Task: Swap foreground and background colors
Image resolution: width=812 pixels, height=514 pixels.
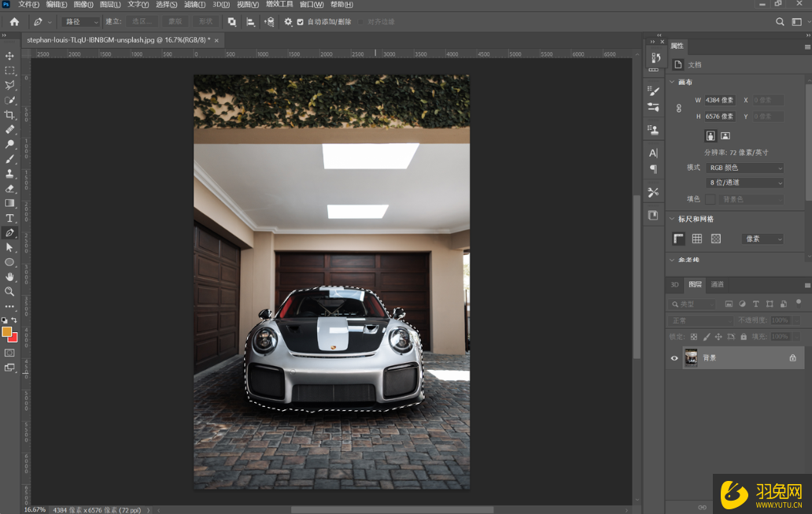Action: (14, 320)
